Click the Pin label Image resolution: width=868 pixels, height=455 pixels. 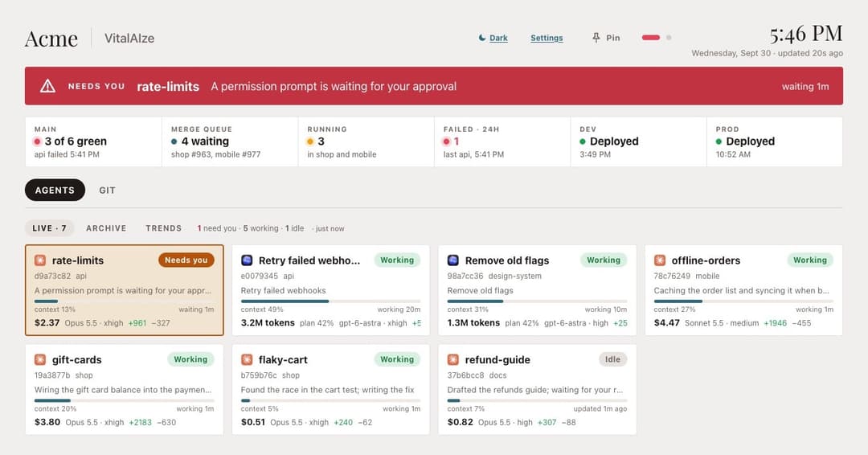coord(612,38)
